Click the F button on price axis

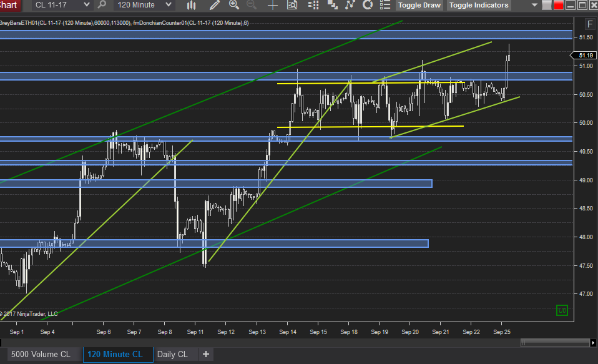coord(590,24)
